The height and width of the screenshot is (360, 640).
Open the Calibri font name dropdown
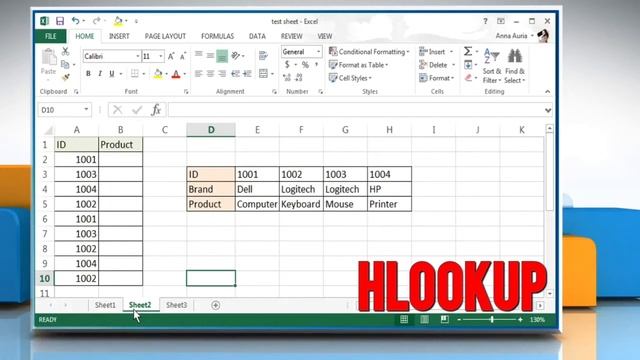tap(138, 56)
